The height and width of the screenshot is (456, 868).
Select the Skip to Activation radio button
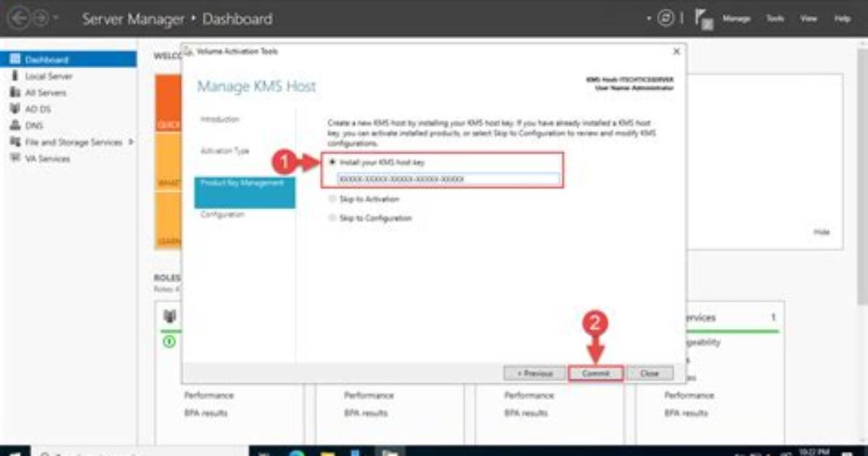click(332, 199)
